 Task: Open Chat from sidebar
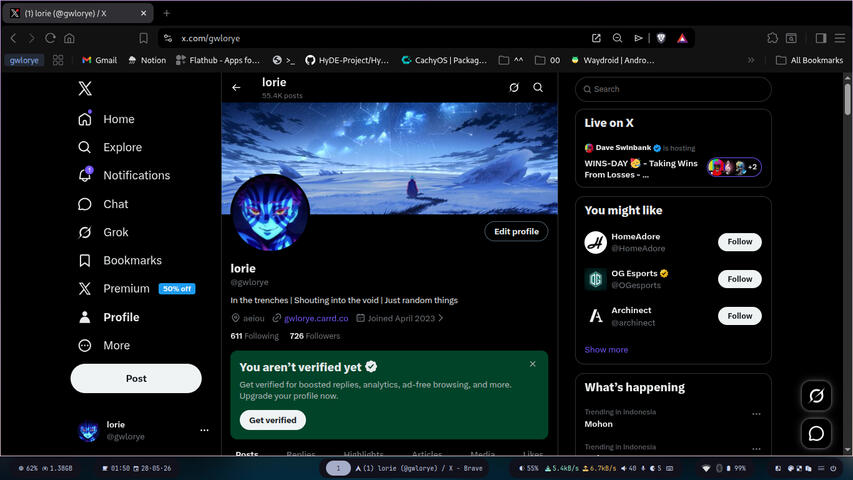coord(103,204)
